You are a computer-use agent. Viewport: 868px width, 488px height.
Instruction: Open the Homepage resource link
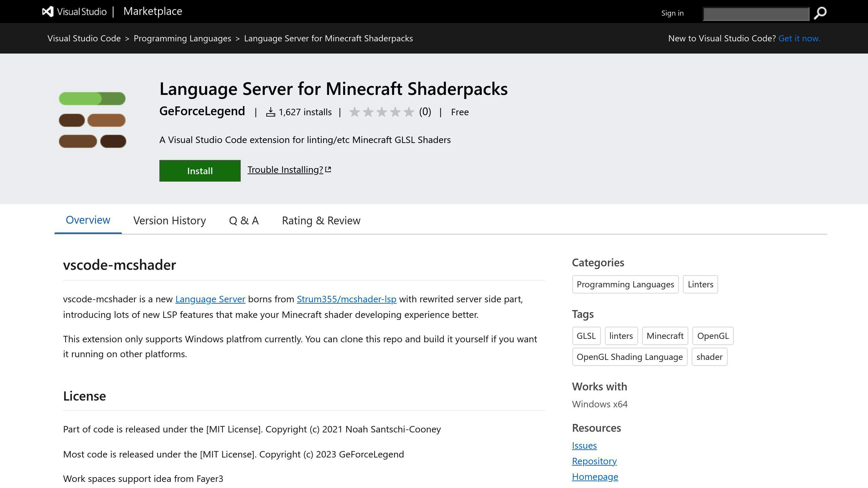pos(595,476)
